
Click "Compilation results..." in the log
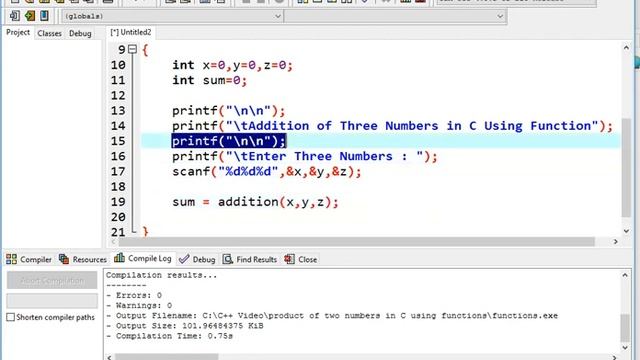coord(162,275)
